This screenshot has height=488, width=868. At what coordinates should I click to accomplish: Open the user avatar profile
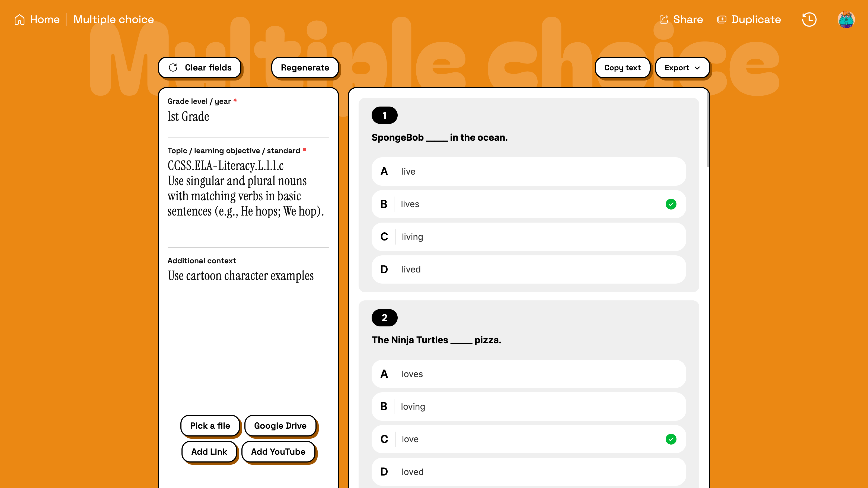(846, 20)
